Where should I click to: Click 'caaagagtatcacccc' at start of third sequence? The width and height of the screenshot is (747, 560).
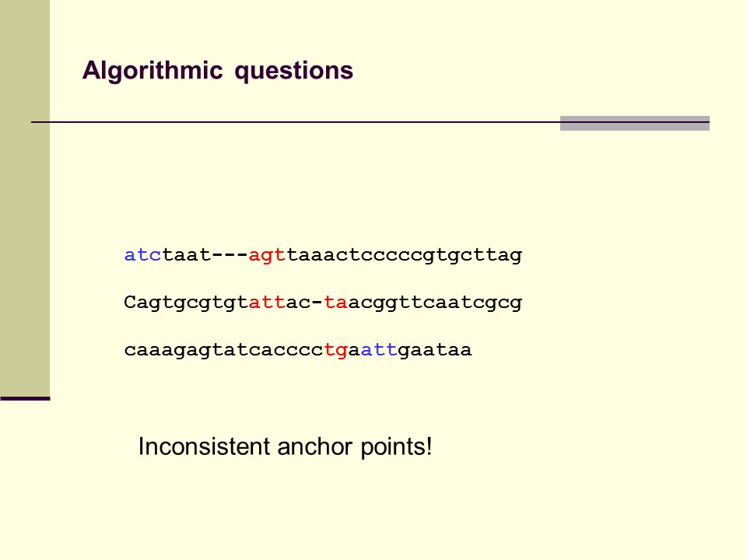click(224, 351)
